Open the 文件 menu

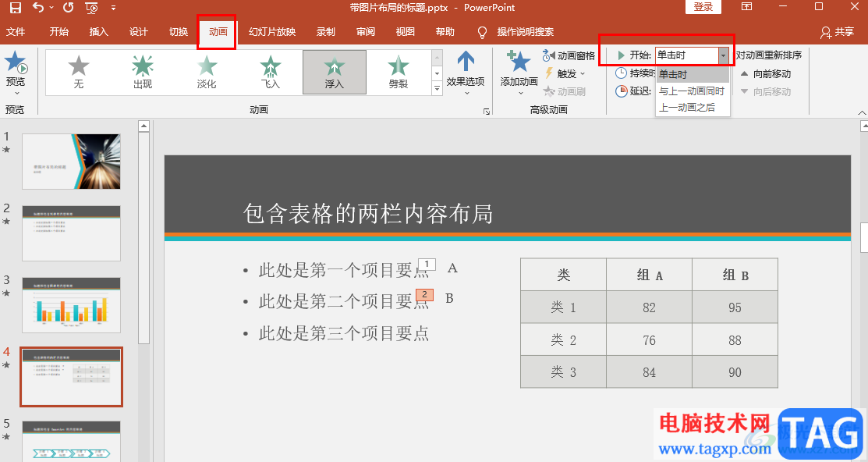click(16, 31)
